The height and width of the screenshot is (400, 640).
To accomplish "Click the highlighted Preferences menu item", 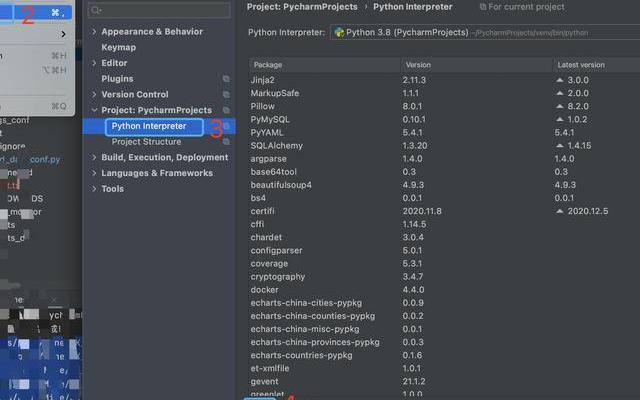I will (36, 13).
